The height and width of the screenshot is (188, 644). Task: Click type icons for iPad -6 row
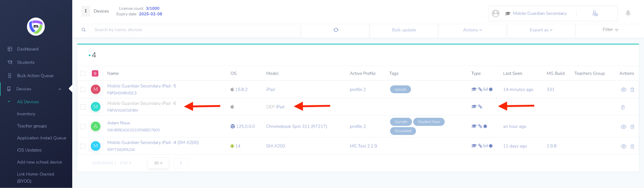(x=477, y=106)
